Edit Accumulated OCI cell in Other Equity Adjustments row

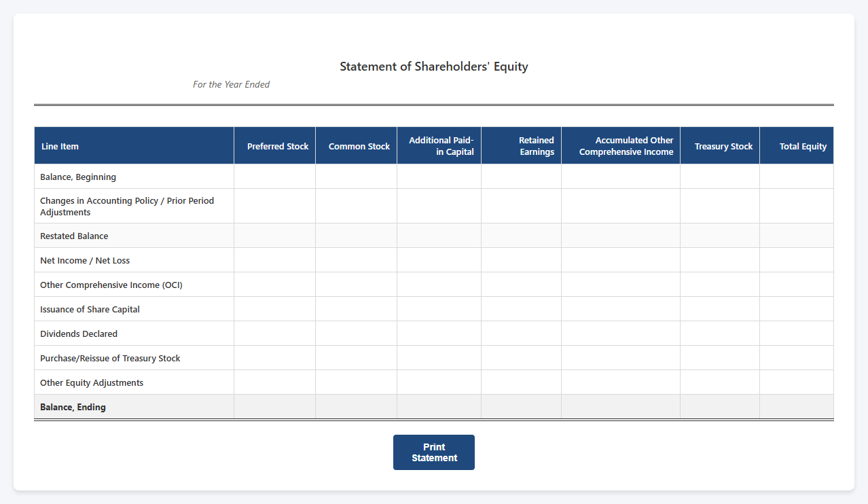(621, 382)
